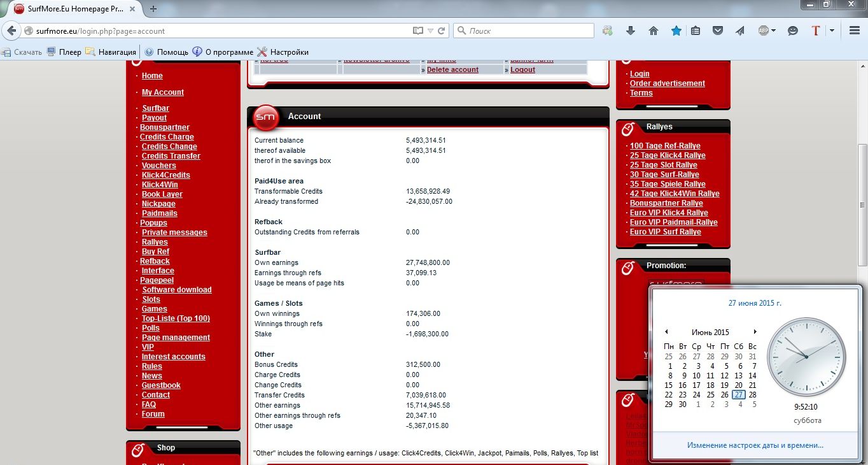Click the mouse icon in Promotion header
868x465 pixels.
tap(627, 268)
